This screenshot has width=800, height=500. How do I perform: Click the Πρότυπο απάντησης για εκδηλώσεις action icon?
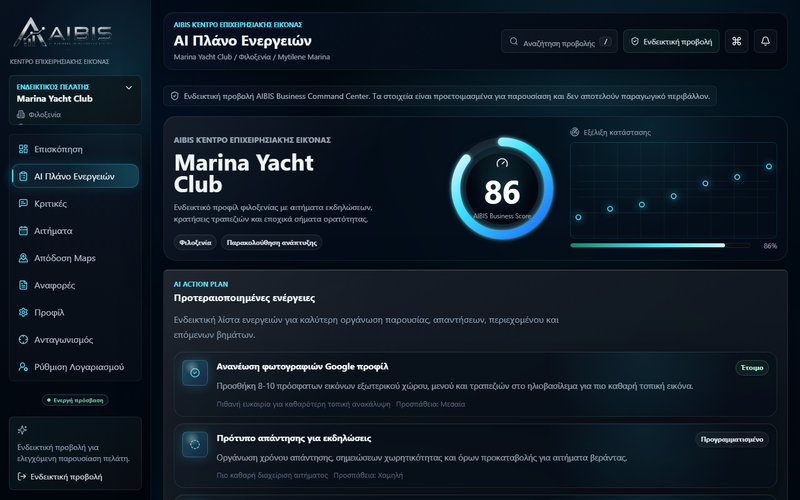tap(195, 444)
